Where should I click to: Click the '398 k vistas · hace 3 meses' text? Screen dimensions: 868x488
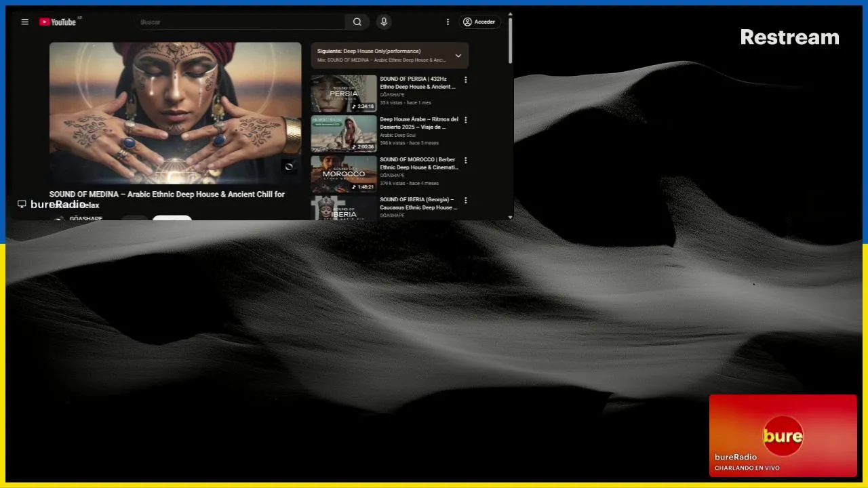tap(410, 143)
